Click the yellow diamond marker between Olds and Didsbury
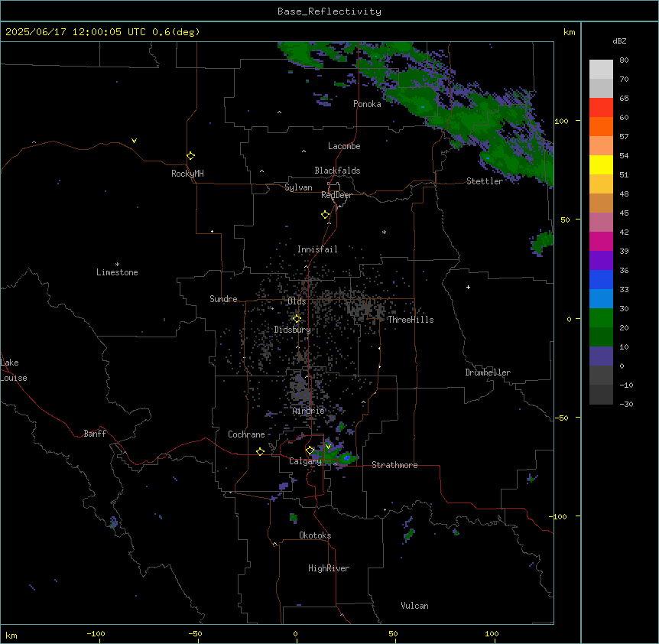659x644 pixels. 297,319
